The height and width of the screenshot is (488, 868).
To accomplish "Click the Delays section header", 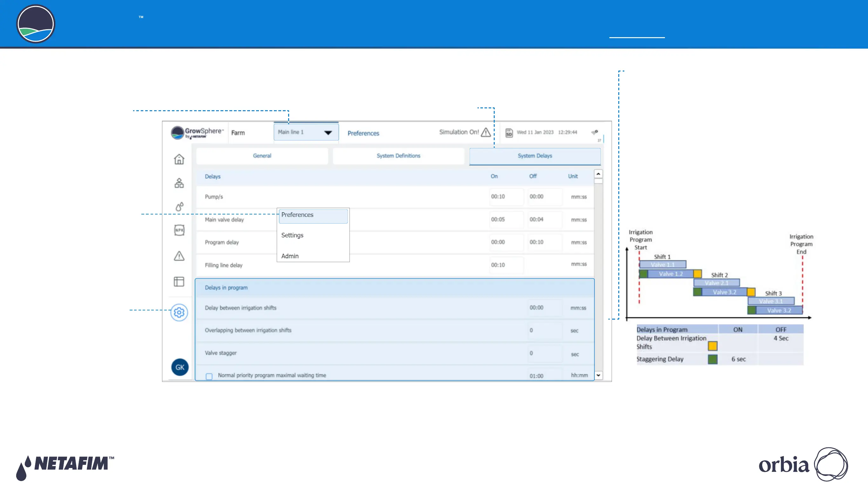I will (x=395, y=177).
